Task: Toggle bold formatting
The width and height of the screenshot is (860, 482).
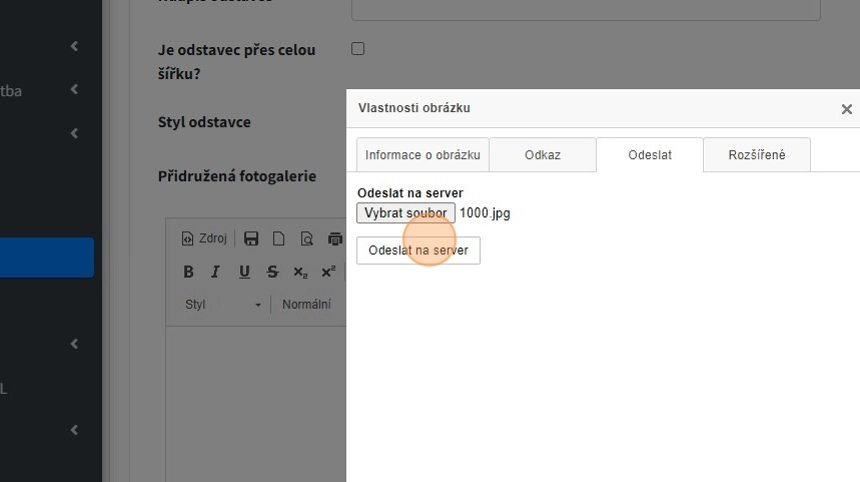Action: click(x=188, y=272)
